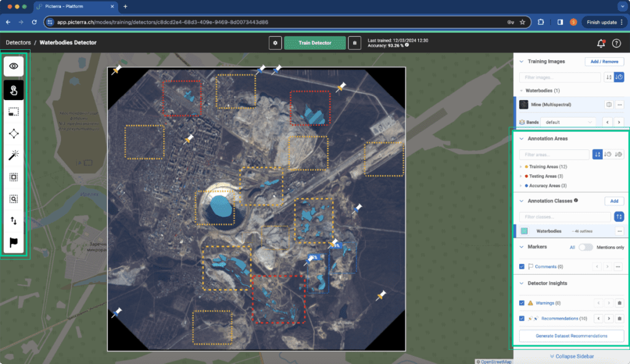Choose the polygon drawing tool
This screenshot has height=364, width=630.
tap(14, 133)
